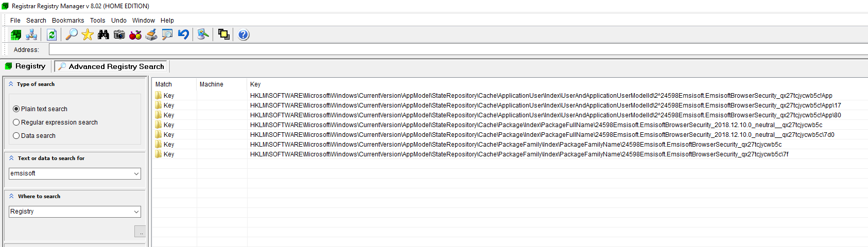Click the camera snapshot icon

coord(119,34)
